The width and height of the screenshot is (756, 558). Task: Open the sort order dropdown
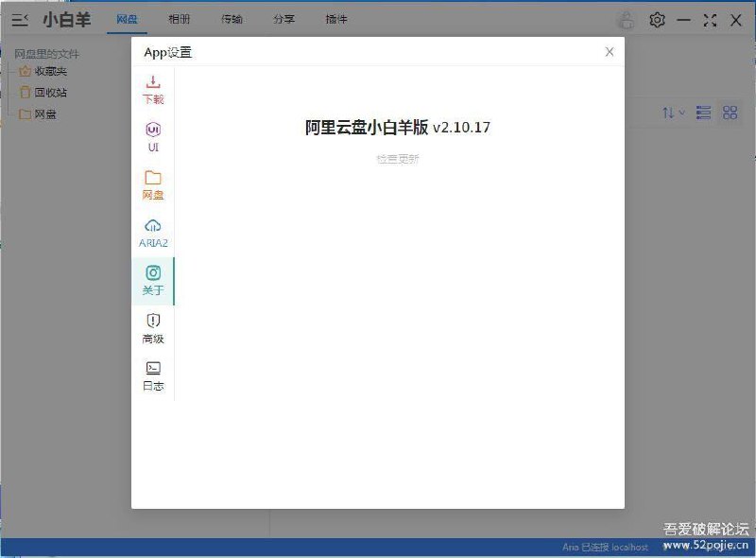click(674, 112)
